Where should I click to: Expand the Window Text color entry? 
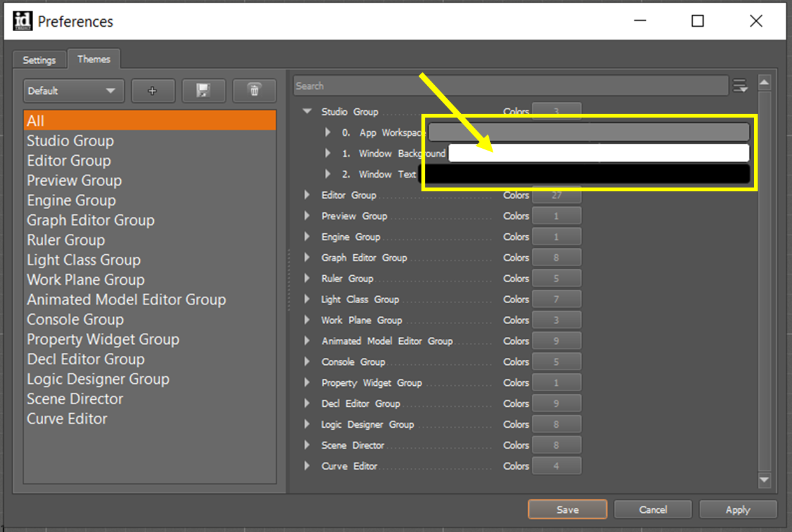(x=328, y=174)
